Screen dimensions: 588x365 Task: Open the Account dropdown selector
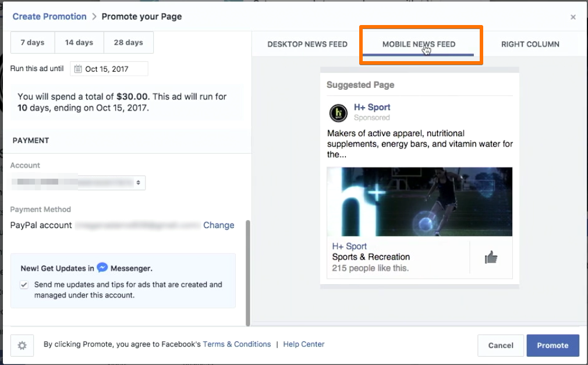point(77,182)
